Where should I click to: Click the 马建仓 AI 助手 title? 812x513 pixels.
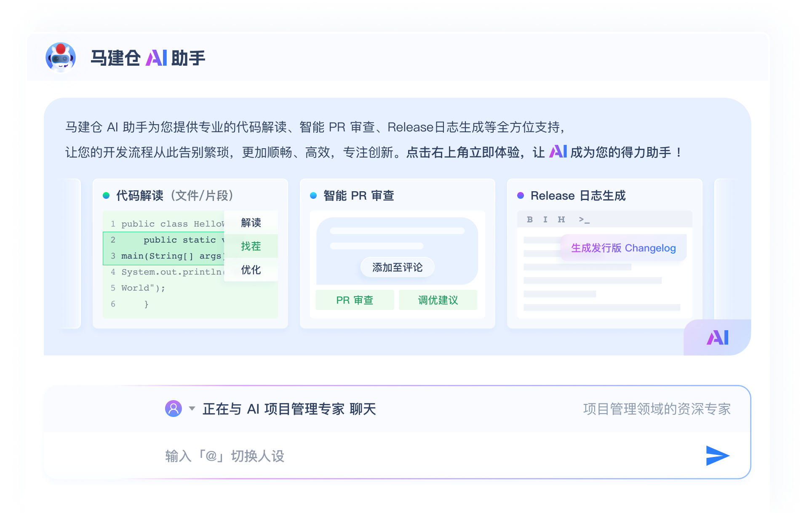click(148, 58)
